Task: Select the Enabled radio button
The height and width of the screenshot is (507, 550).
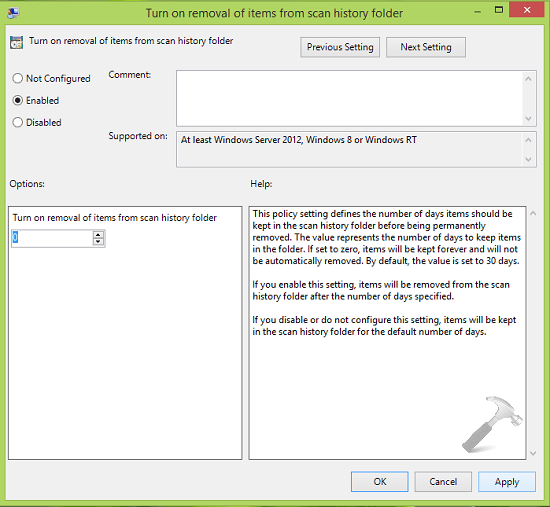Action: point(18,100)
